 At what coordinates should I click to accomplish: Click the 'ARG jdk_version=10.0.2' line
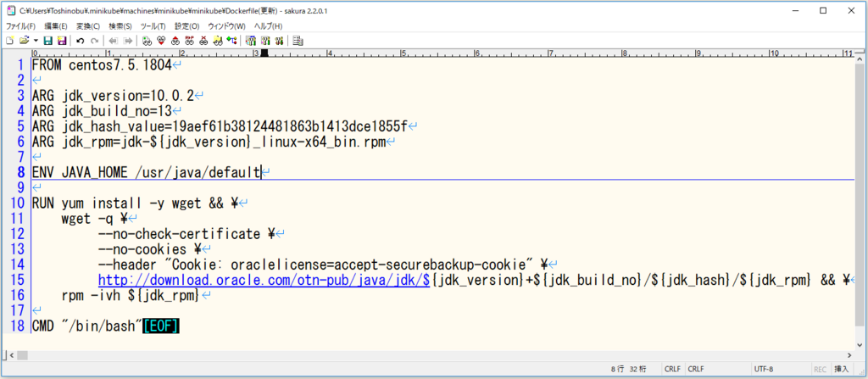point(113,96)
